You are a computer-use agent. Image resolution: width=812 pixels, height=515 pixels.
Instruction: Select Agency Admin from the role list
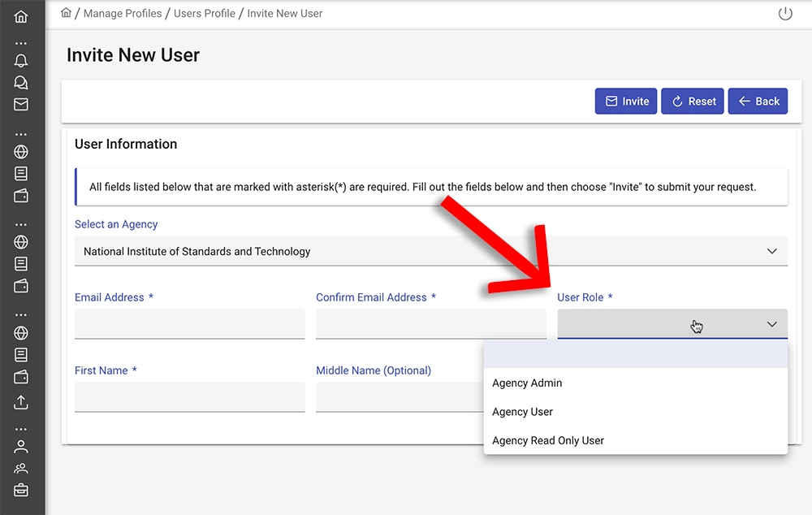click(527, 383)
